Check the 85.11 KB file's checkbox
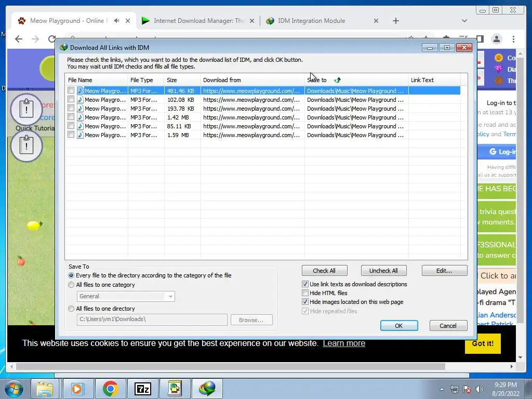This screenshot has width=532, height=399. [71, 126]
